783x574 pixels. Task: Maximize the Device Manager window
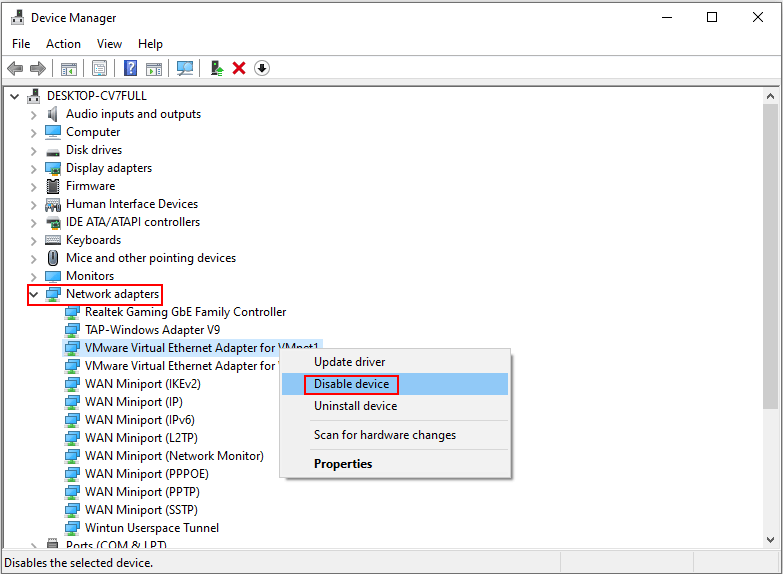pyautogui.click(x=712, y=17)
